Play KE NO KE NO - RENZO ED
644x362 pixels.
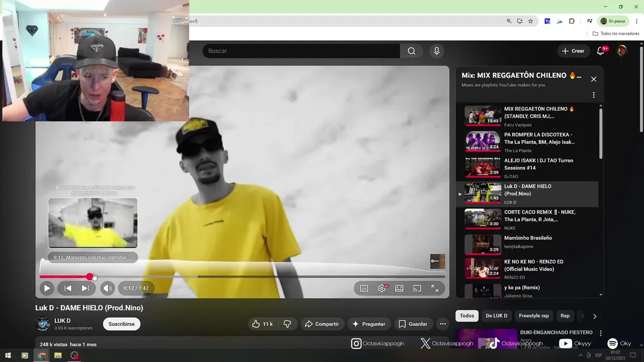[527, 269]
